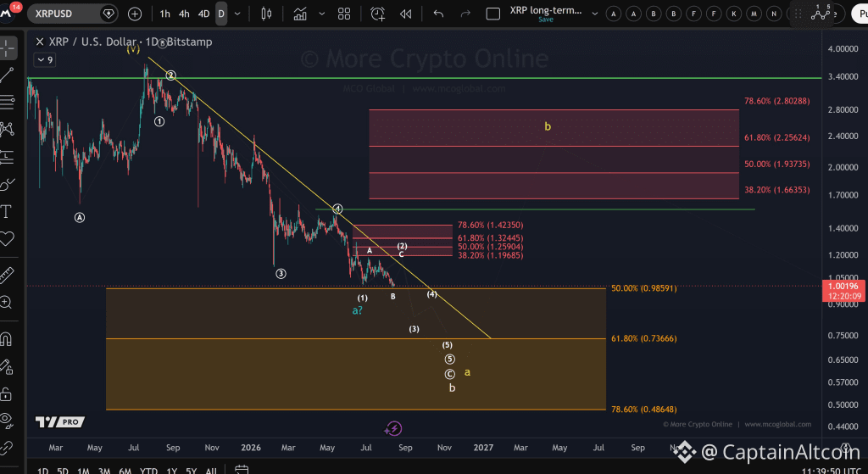
Task: Click the XRP long-term layout name
Action: click(x=546, y=10)
